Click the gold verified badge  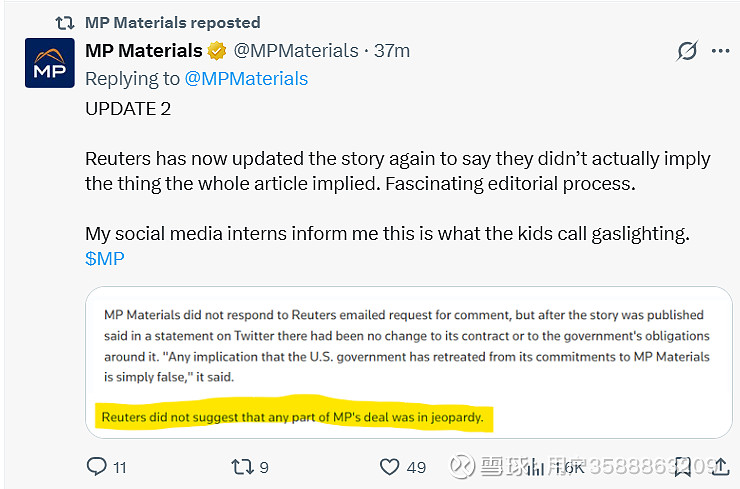coord(219,51)
